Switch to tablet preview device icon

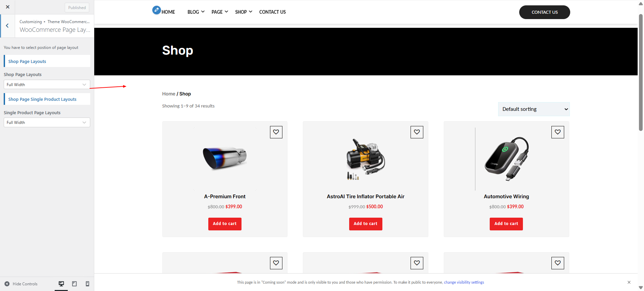[x=74, y=284]
